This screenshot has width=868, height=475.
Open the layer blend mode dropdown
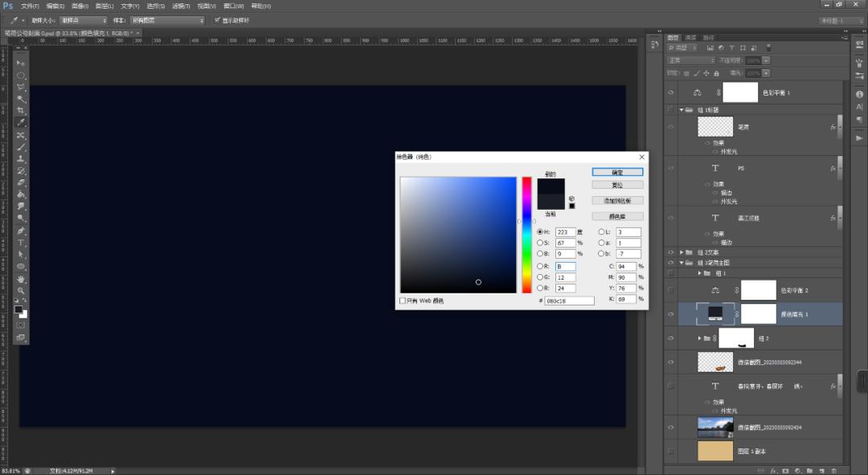pos(691,60)
